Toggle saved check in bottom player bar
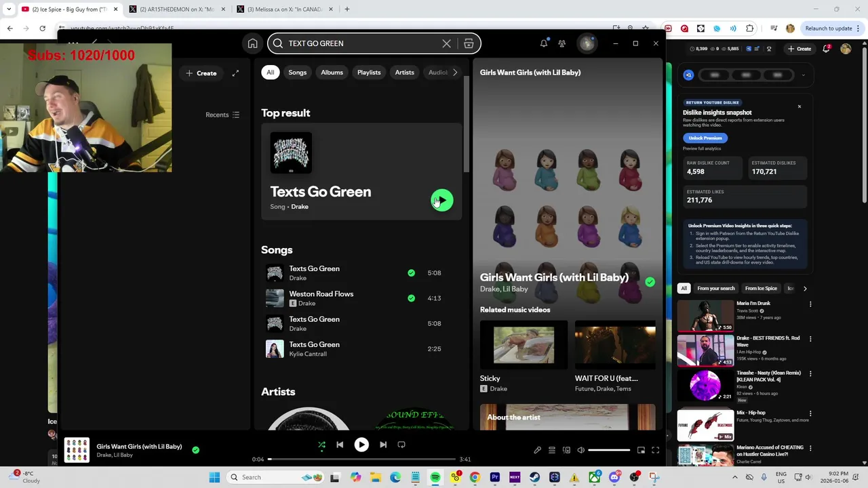This screenshot has width=868, height=488. pos(195,449)
